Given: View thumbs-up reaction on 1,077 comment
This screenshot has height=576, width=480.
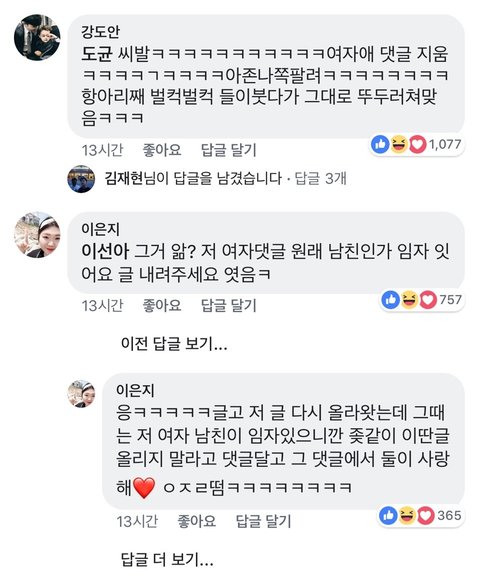Looking at the screenshot, I should [380, 144].
